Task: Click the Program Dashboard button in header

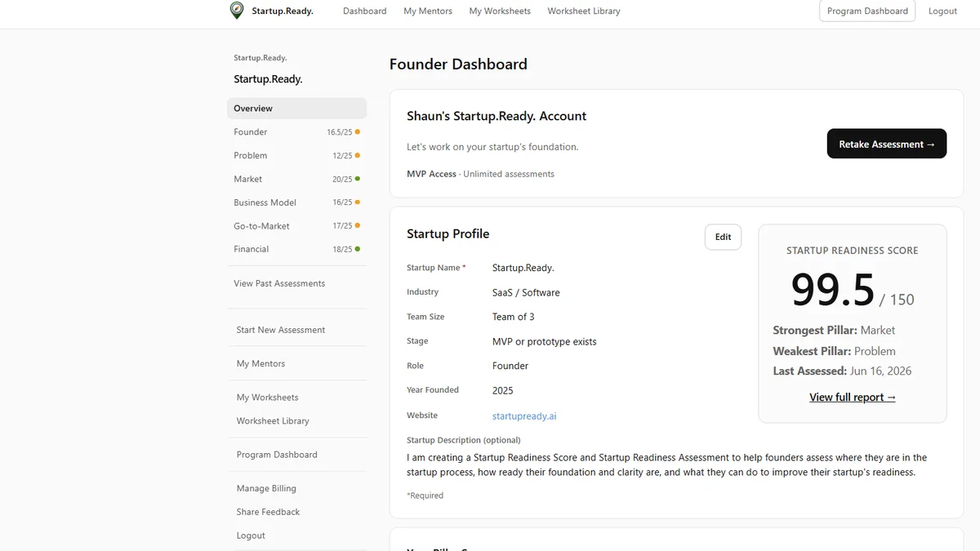Action: [x=867, y=11]
